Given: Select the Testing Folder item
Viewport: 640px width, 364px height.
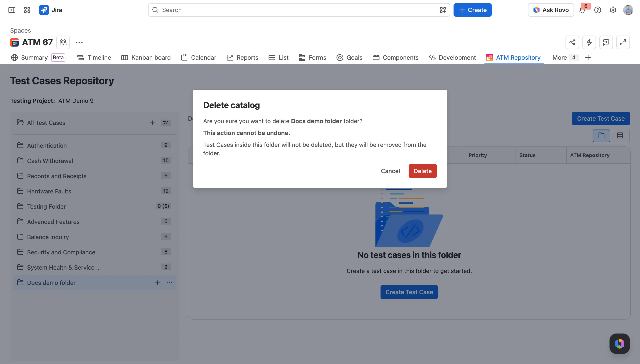Looking at the screenshot, I should coord(95,207).
